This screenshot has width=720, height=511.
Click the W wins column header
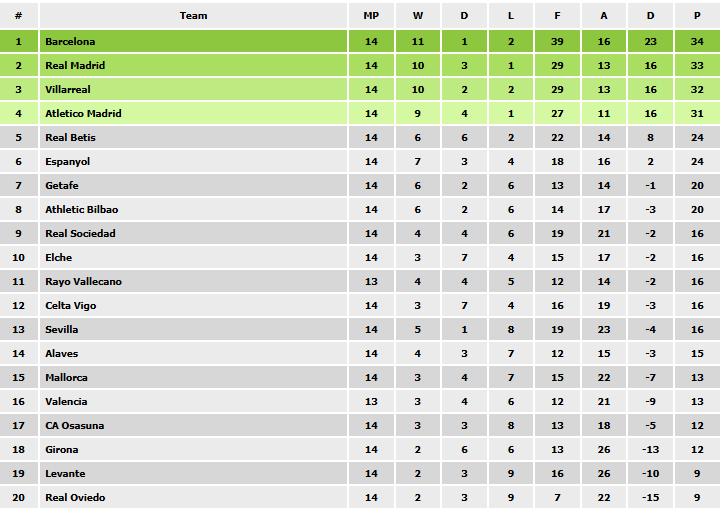[418, 15]
